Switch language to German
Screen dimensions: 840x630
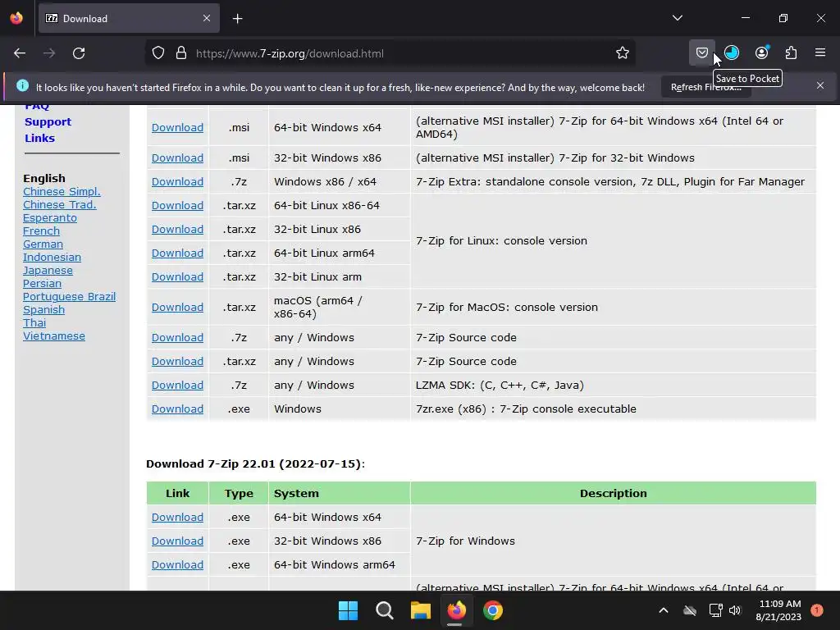point(43,244)
